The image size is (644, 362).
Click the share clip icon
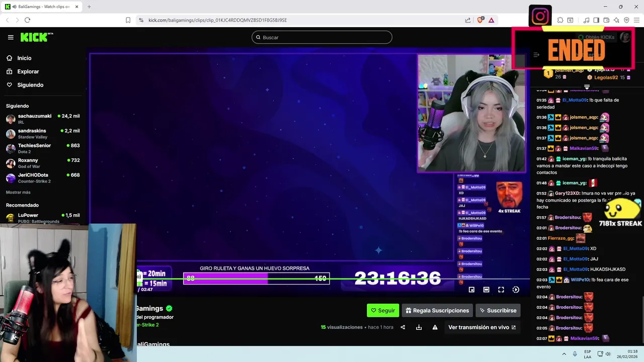pos(403,327)
